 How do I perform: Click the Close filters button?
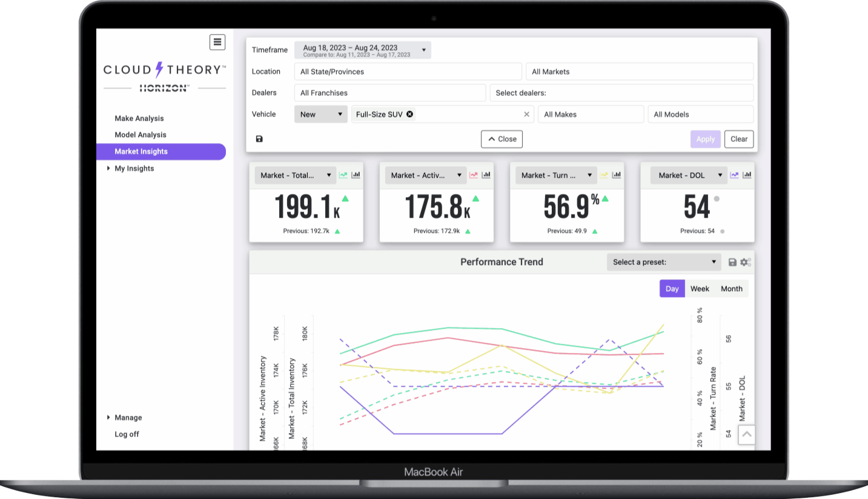(502, 139)
